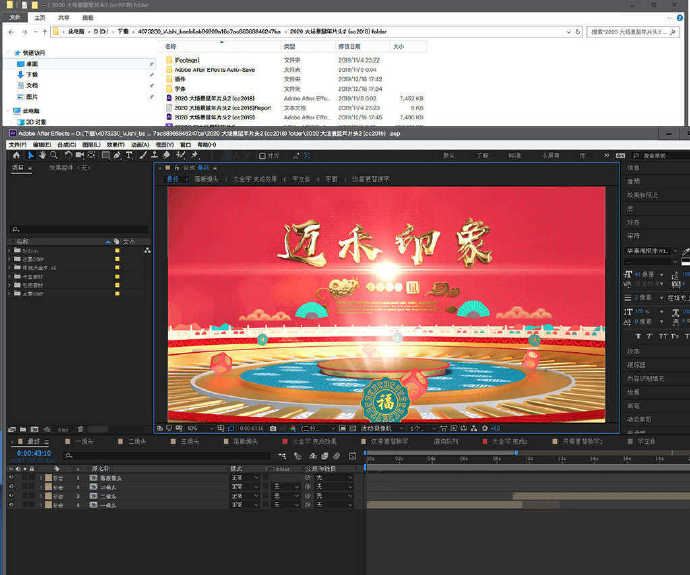690x575 pixels.
Task: Hide the 一镜头 layer with its eye toggle
Action: pyautogui.click(x=12, y=505)
